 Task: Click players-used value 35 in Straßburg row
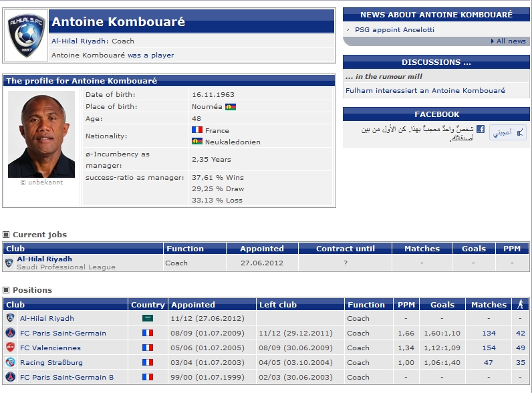tap(520, 362)
